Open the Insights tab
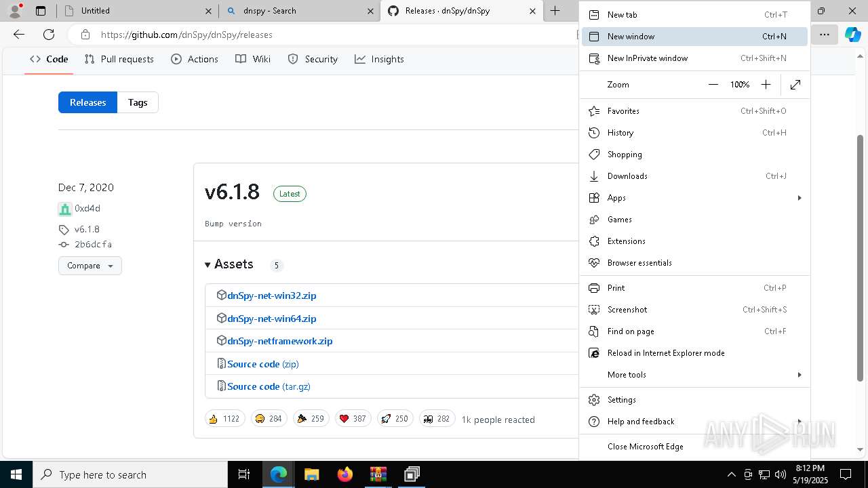This screenshot has height=488, width=868. click(x=380, y=60)
